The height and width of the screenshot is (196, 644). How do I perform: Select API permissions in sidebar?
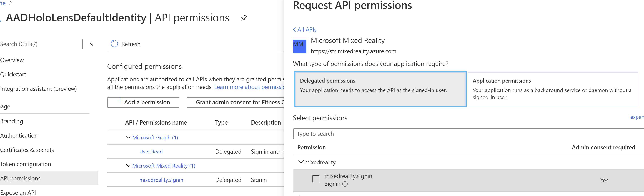49,178
